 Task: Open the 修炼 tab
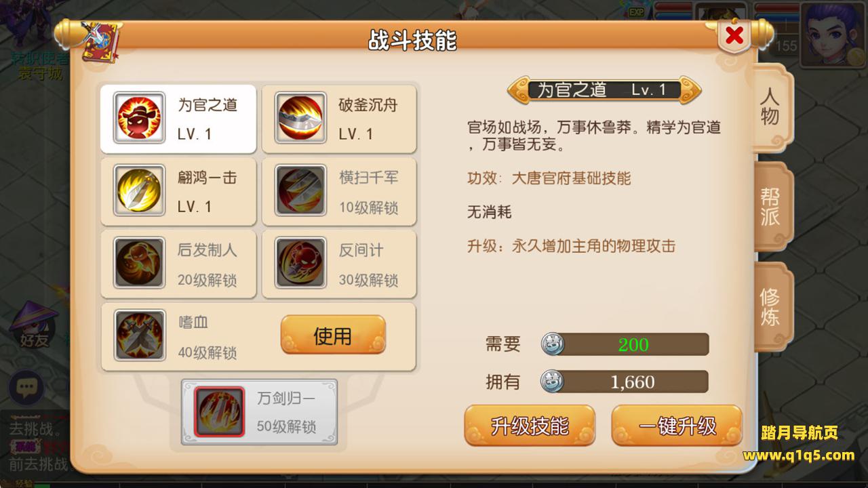pos(772,306)
